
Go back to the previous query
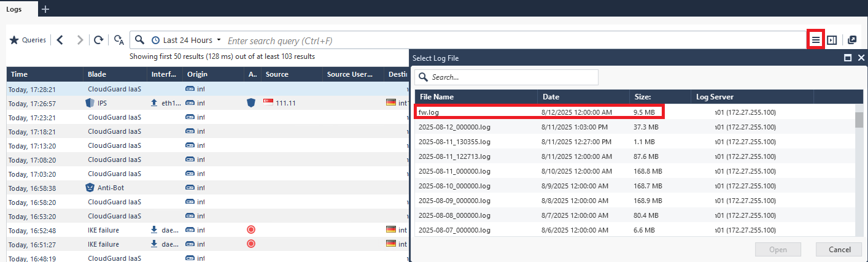coord(60,40)
